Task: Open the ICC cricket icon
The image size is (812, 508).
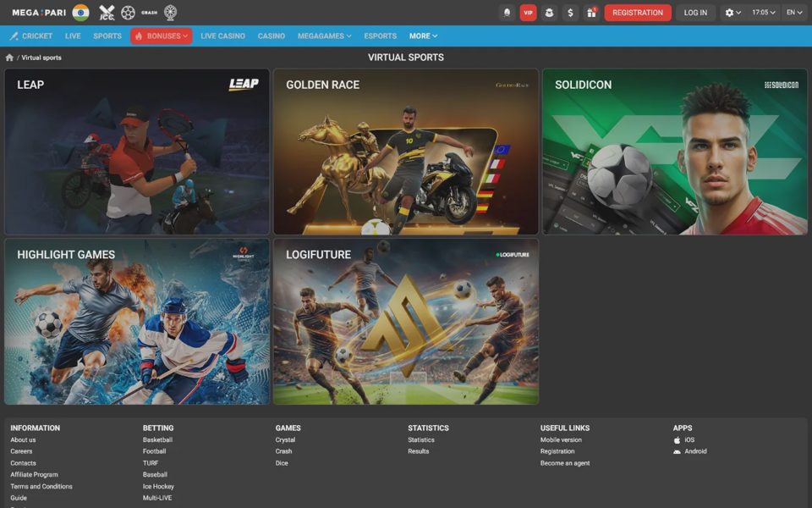Action: point(107,13)
